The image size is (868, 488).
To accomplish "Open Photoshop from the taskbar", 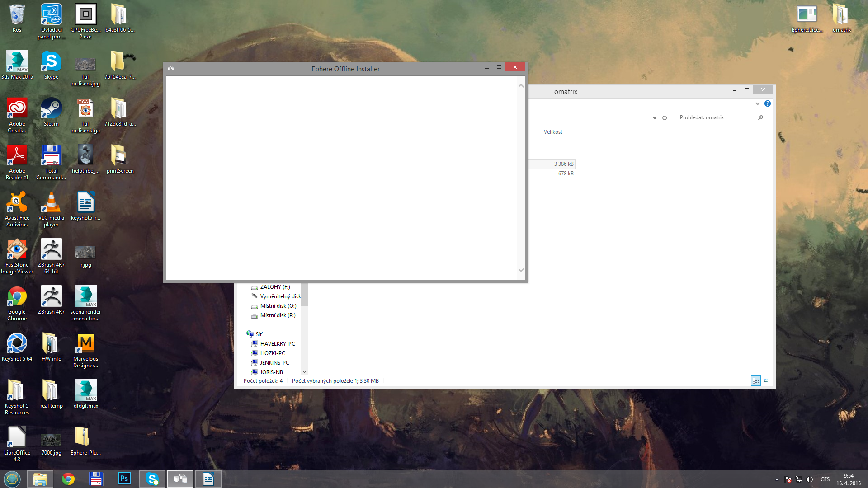I will [x=124, y=479].
